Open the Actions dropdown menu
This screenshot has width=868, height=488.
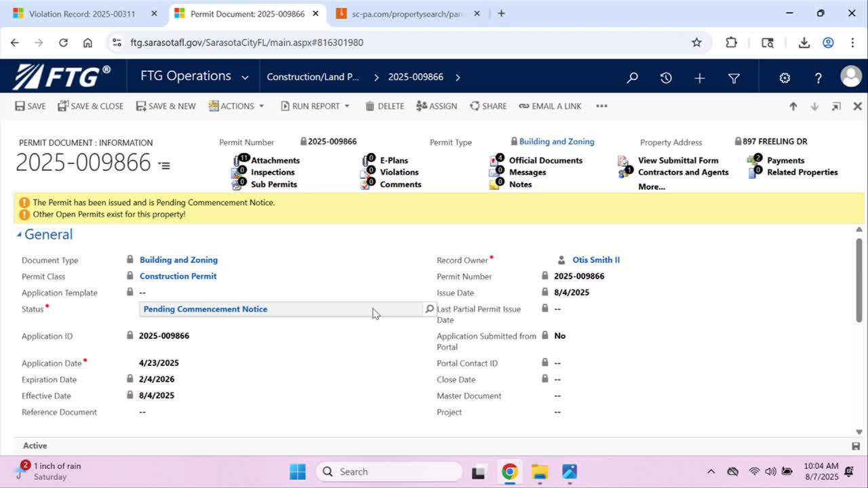tap(237, 106)
